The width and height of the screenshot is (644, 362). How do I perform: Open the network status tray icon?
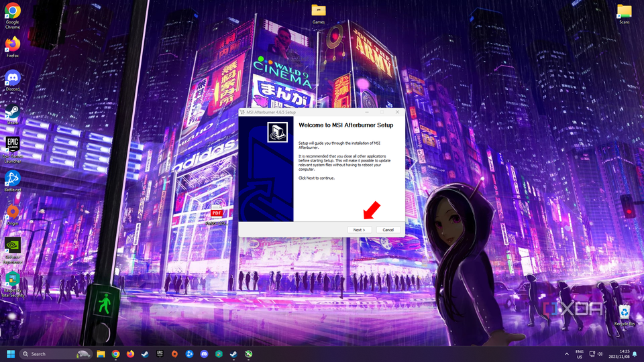coord(592,354)
